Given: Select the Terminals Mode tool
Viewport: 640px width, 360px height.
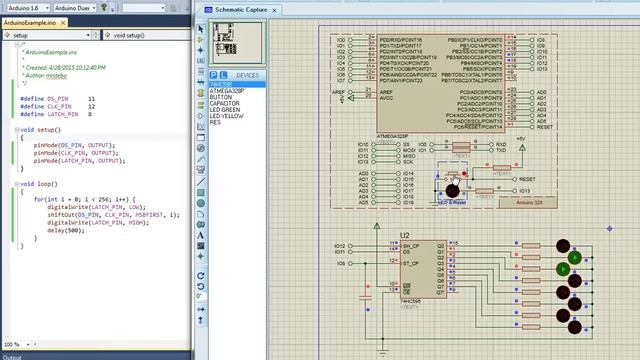Looking at the screenshot, I should [x=200, y=105].
